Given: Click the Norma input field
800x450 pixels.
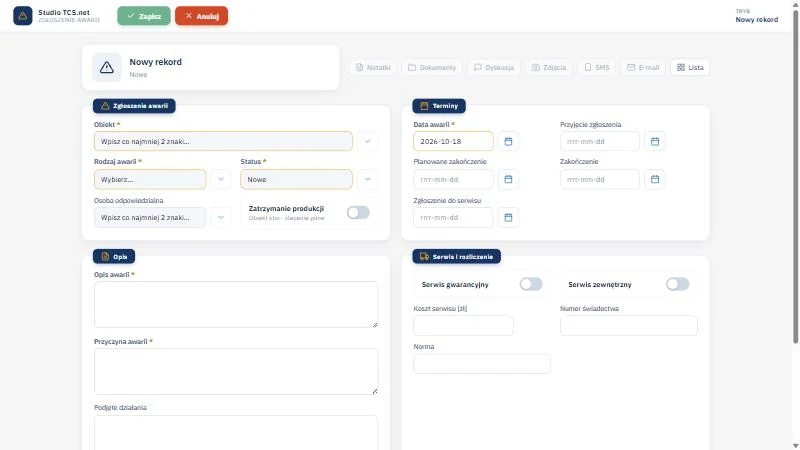Looking at the screenshot, I should (482, 364).
